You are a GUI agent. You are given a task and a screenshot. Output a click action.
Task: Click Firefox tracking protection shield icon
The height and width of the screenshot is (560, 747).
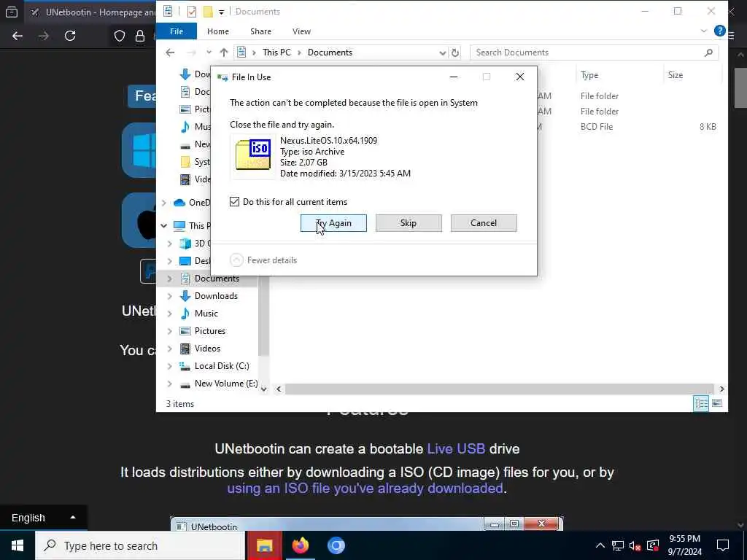(x=120, y=36)
